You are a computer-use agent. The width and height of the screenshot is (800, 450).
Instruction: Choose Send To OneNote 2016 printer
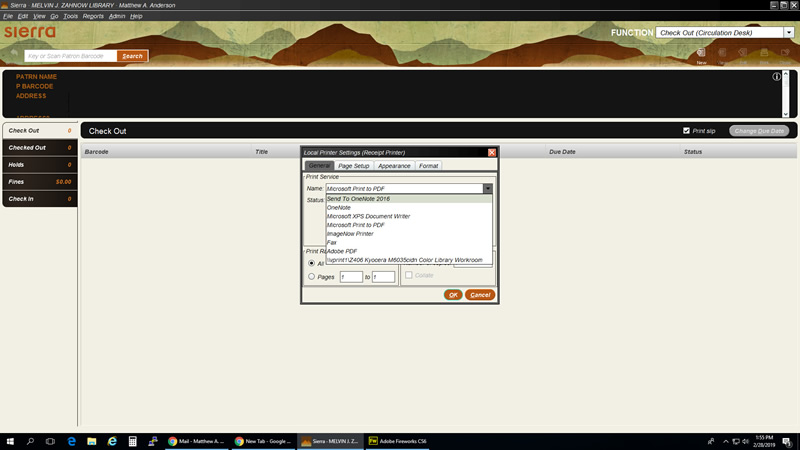click(409, 199)
